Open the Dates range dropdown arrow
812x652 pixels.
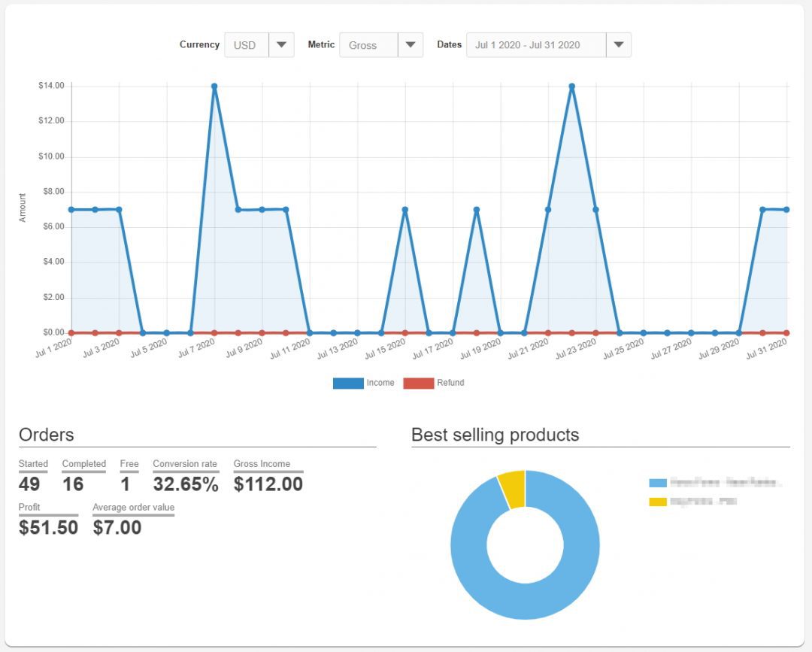point(618,45)
